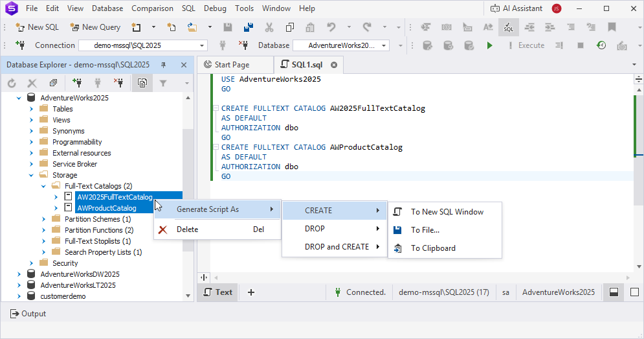Screen dimensions: 644x339
Task: Collapse the AdventureWorks2025 database node
Action: (x=19, y=98)
